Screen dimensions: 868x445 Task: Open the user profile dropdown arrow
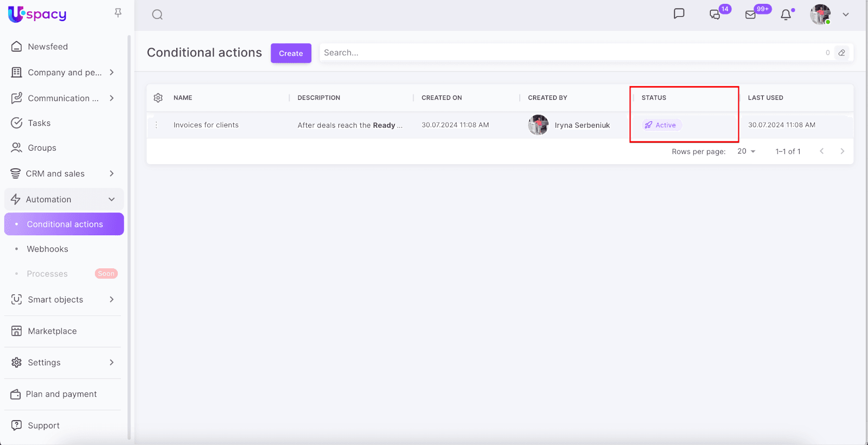point(845,15)
